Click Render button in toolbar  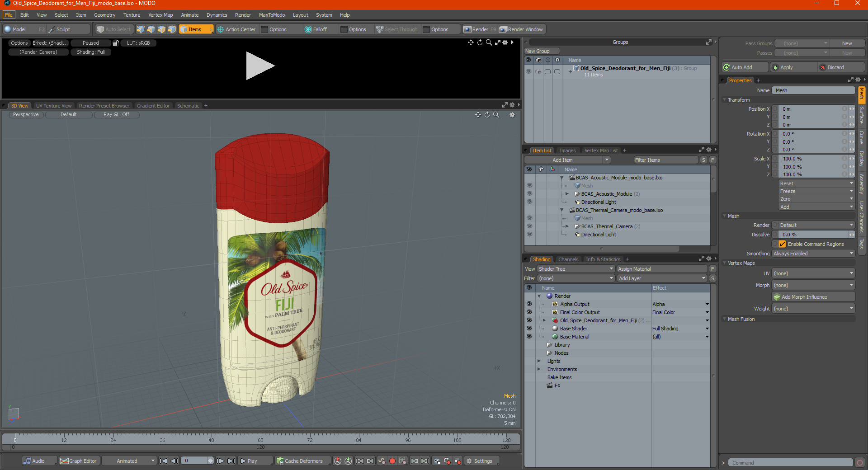click(x=480, y=29)
